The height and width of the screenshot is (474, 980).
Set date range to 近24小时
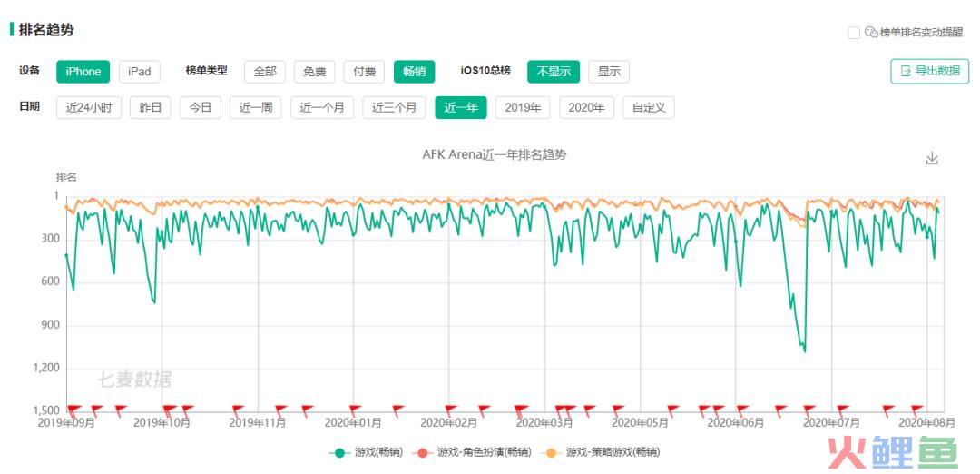tap(89, 107)
